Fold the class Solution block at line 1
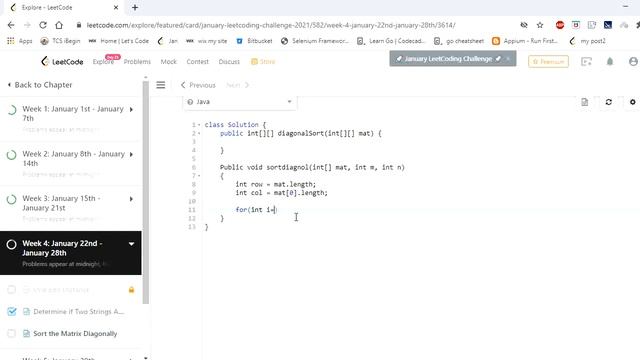 [x=199, y=124]
